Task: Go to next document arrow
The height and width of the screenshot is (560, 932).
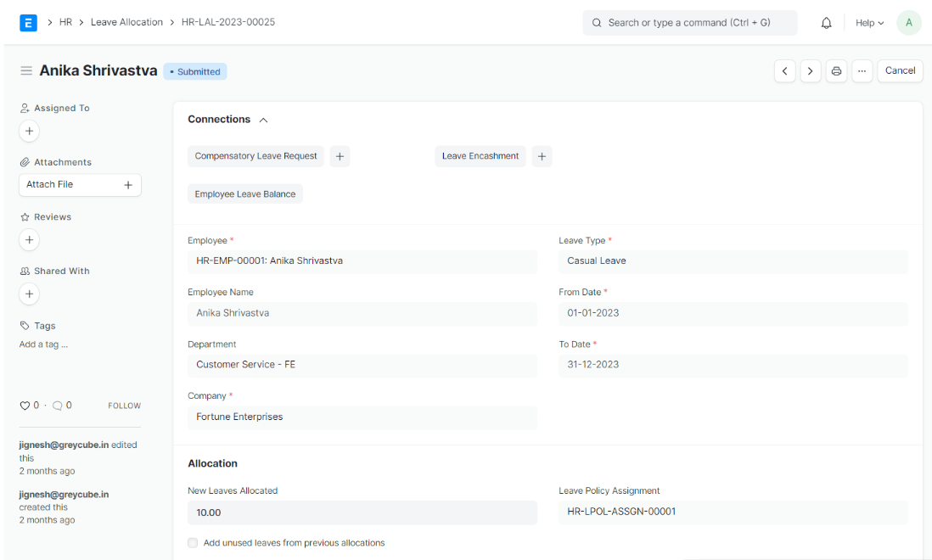Action: pyautogui.click(x=811, y=71)
